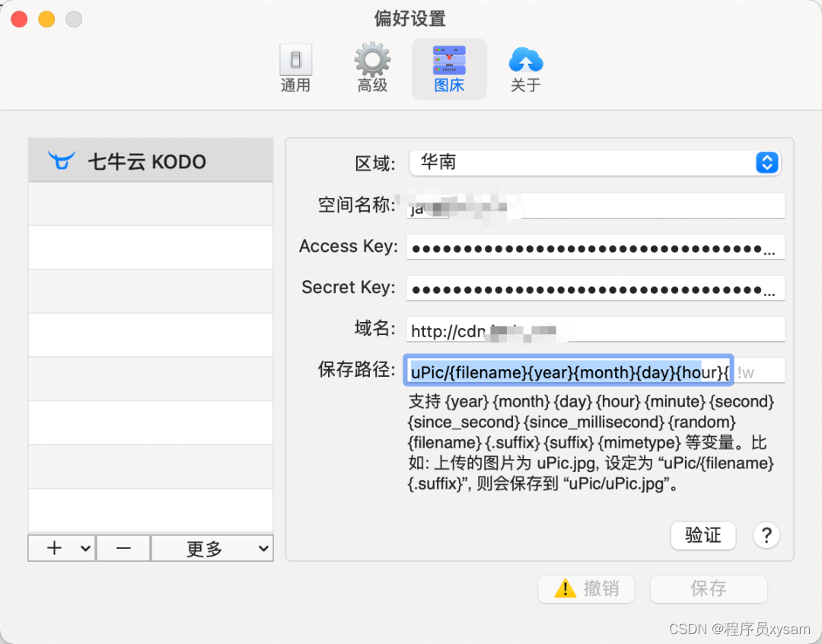Focus the 空间名称 bucket name field

click(595, 205)
